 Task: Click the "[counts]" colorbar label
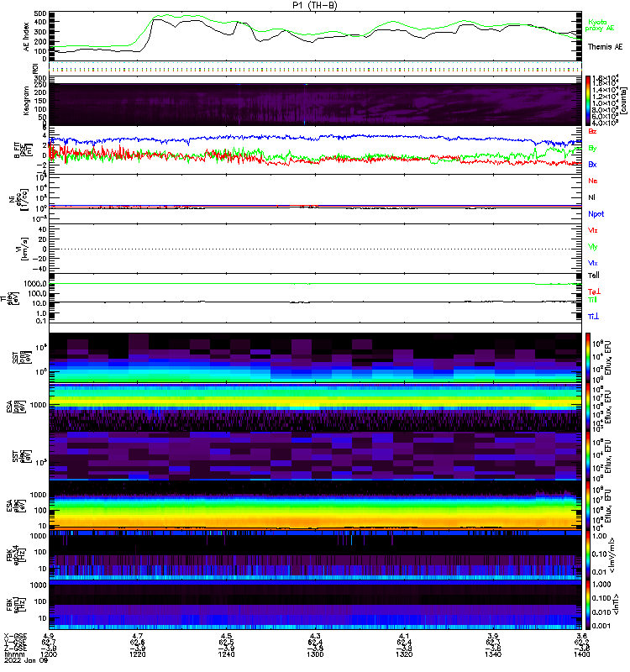click(x=624, y=100)
